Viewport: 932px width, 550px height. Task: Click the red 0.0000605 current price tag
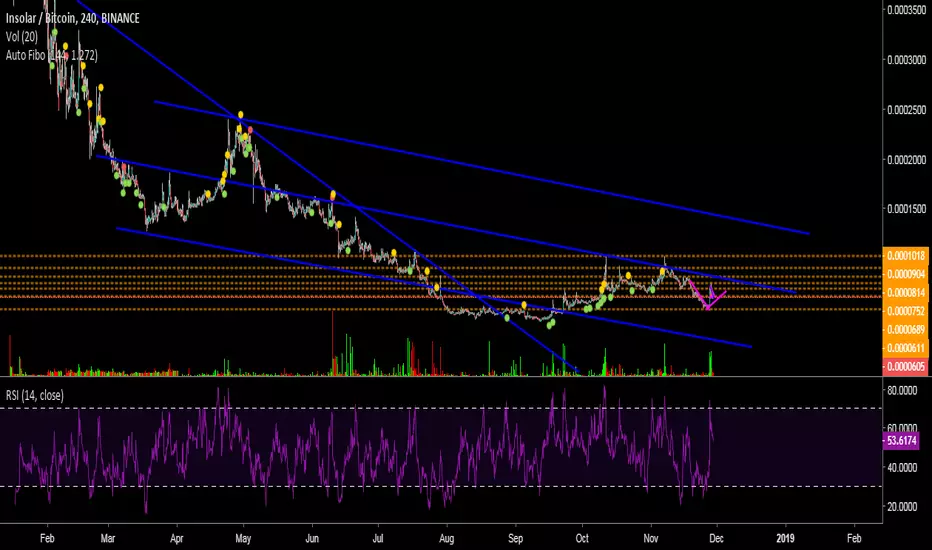pos(906,366)
